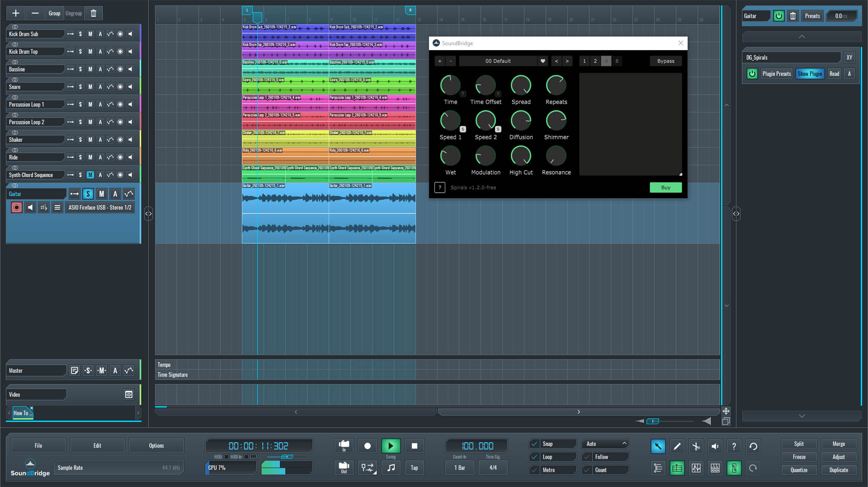Click the Split button
Image resolution: width=868 pixels, height=487 pixels.
click(x=799, y=444)
